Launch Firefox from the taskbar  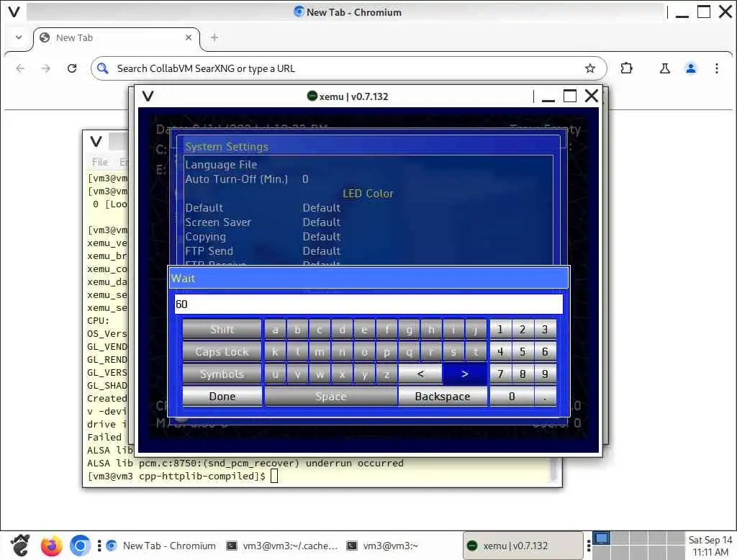51,546
